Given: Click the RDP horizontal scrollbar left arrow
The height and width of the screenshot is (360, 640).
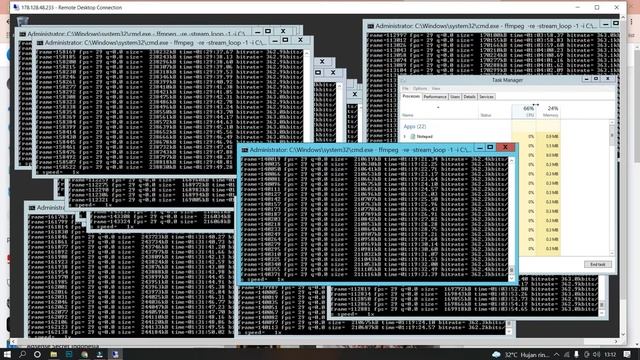Looking at the screenshot, I should [x=13, y=341].
